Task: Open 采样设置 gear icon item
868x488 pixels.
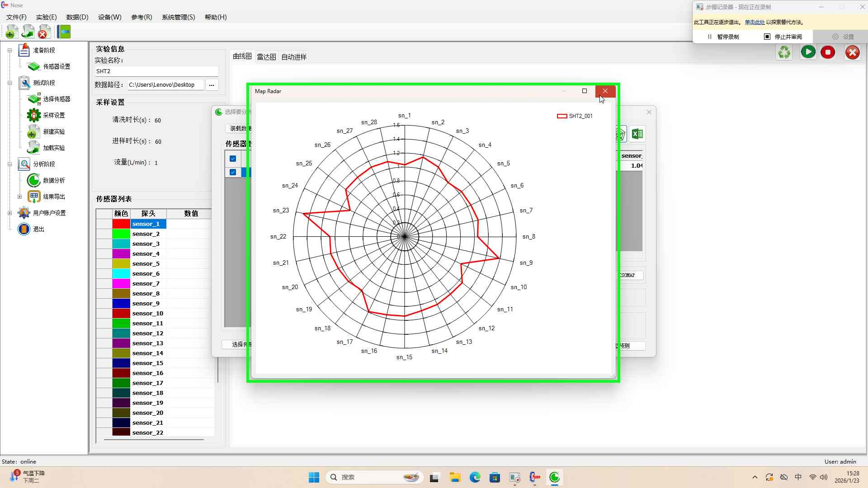Action: [34, 115]
